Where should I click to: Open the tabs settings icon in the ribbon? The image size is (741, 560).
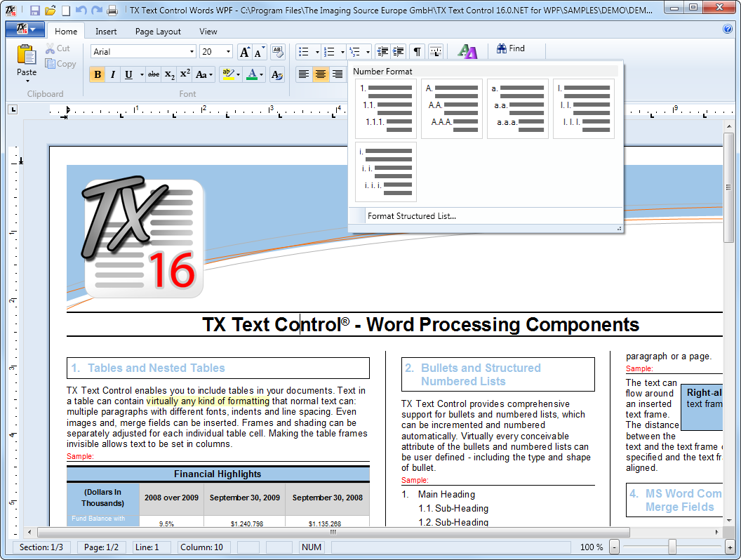[x=436, y=51]
